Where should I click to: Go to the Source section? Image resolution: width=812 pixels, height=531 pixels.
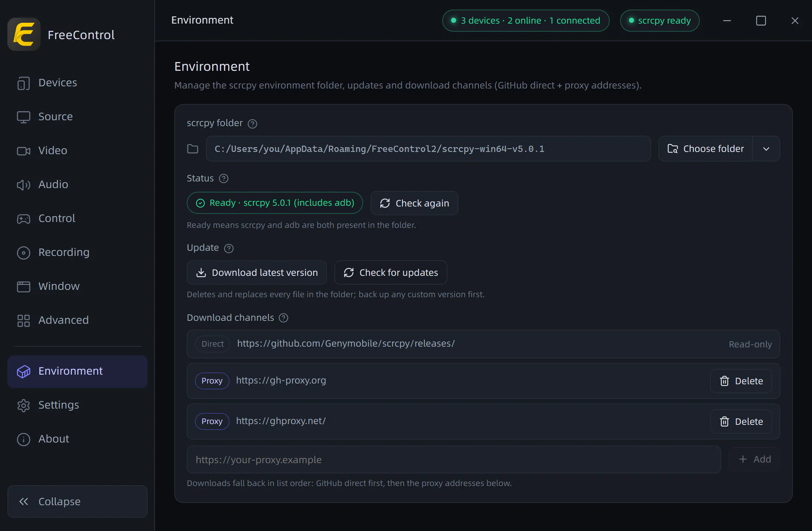pyautogui.click(x=77, y=117)
